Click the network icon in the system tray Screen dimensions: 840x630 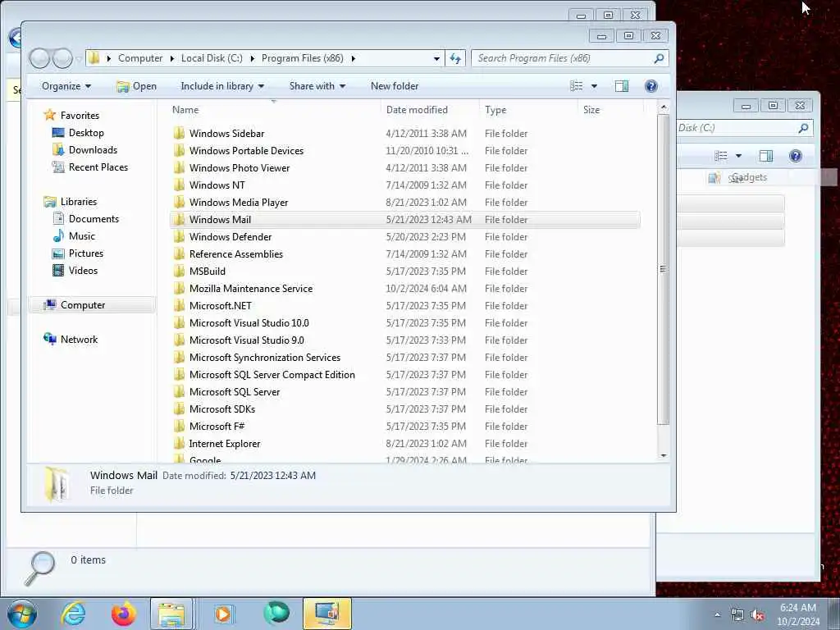(737, 615)
